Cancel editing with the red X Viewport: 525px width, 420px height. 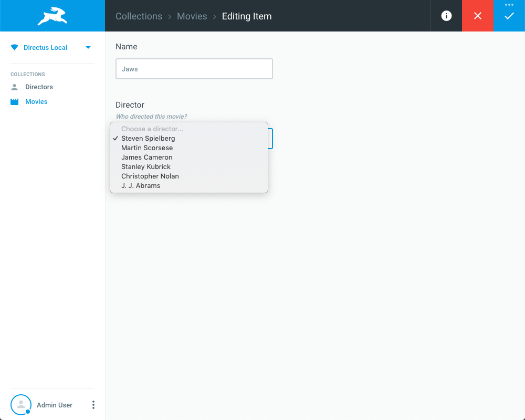(477, 16)
